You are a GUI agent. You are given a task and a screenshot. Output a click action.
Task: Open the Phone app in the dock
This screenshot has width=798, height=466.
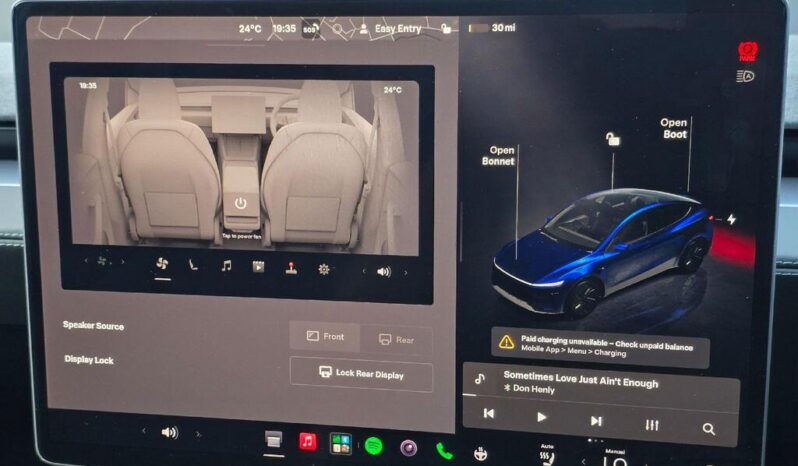(x=444, y=451)
